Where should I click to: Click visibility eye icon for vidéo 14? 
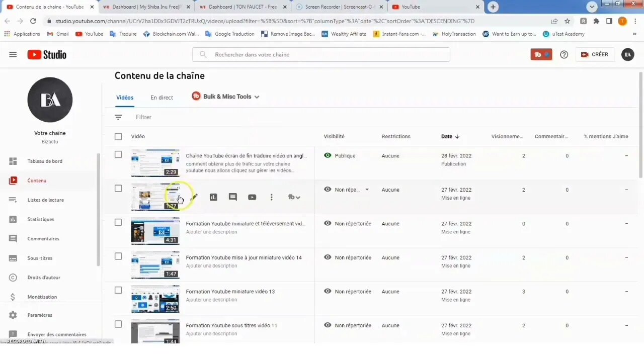328,257
